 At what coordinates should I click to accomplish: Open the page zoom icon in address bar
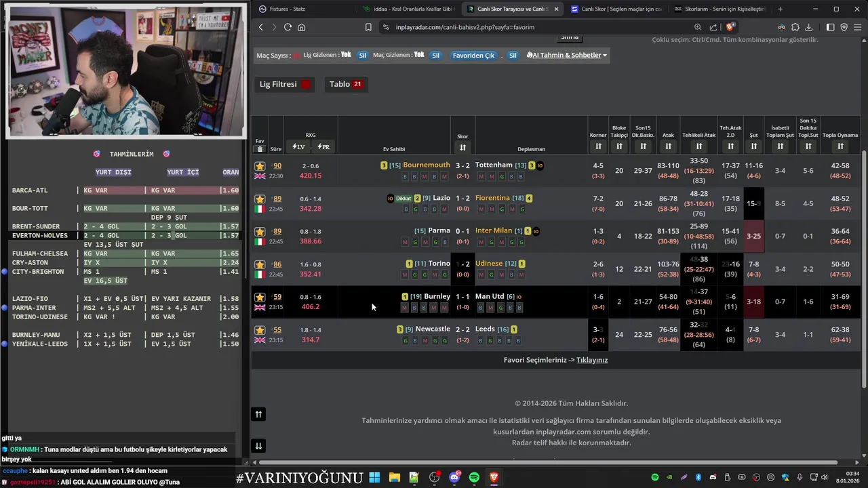pyautogui.click(x=698, y=27)
